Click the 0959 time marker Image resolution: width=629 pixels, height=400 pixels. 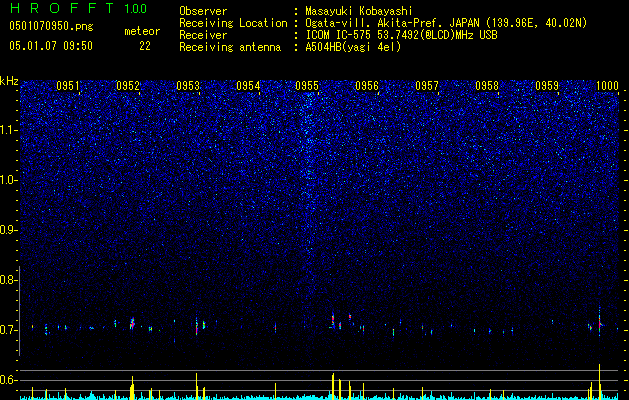pyautogui.click(x=547, y=86)
